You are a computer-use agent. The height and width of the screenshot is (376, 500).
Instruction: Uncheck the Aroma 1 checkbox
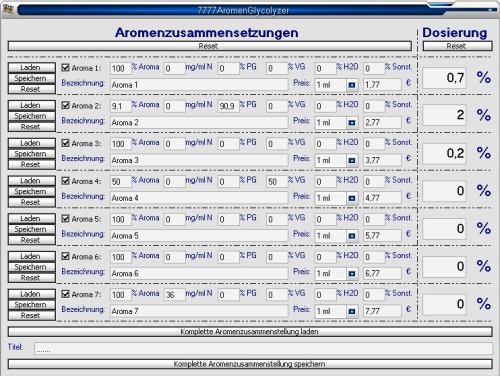pyautogui.click(x=66, y=68)
